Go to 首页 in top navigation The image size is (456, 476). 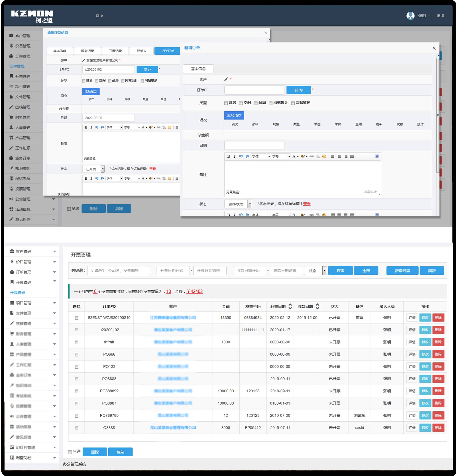pyautogui.click(x=99, y=16)
